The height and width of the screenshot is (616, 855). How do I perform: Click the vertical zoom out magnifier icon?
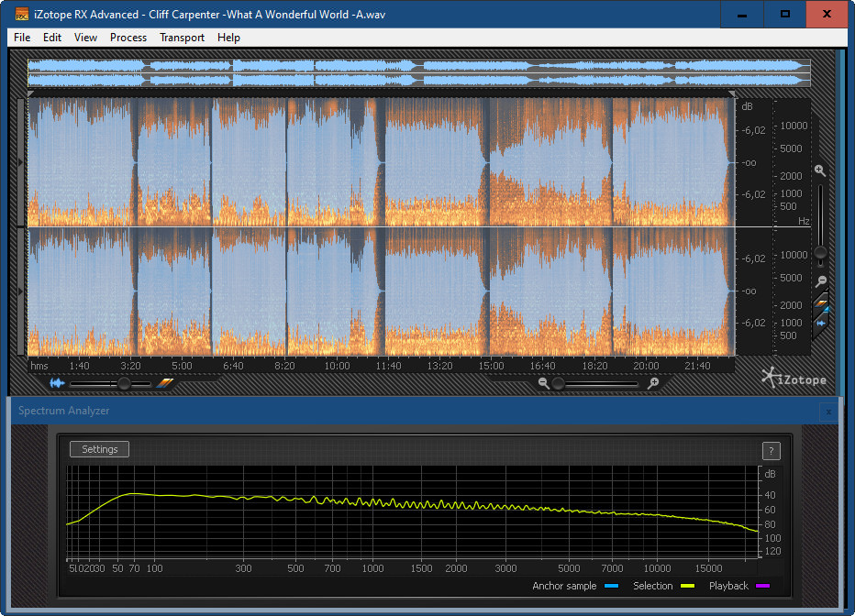tap(819, 281)
